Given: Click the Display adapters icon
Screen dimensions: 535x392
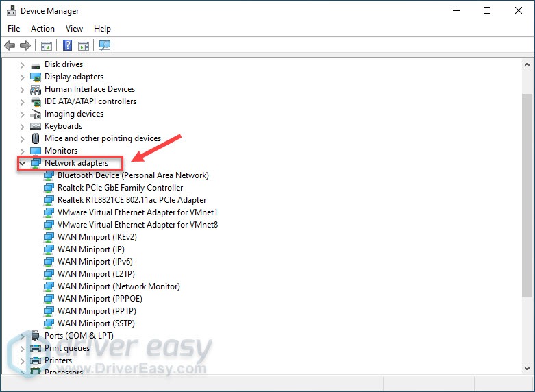Looking at the screenshot, I should 36,77.
